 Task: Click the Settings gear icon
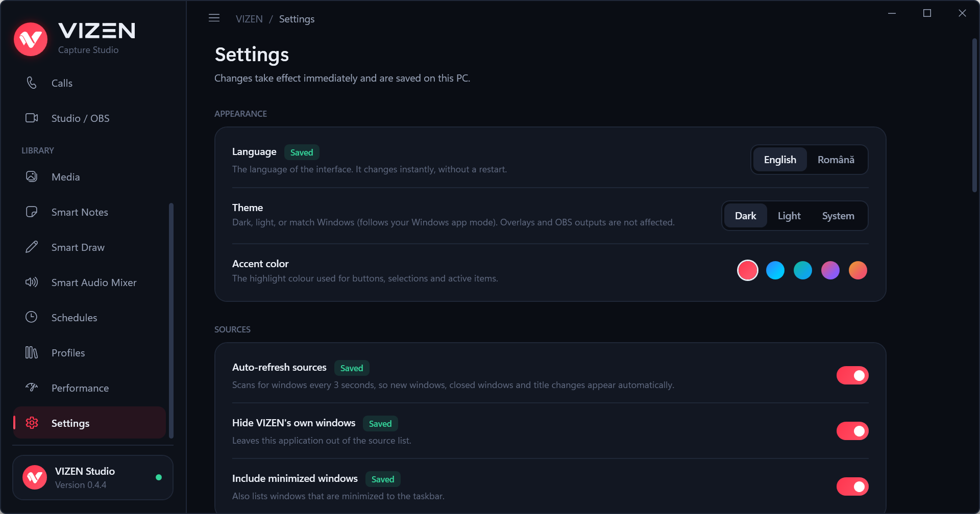[x=32, y=423]
